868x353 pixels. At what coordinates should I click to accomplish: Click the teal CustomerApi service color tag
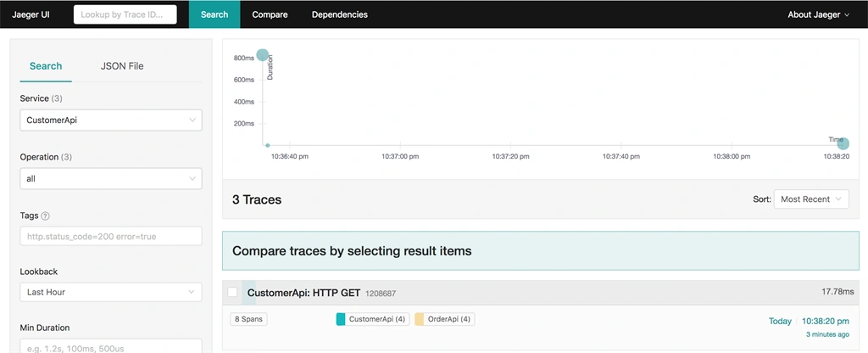tap(341, 319)
